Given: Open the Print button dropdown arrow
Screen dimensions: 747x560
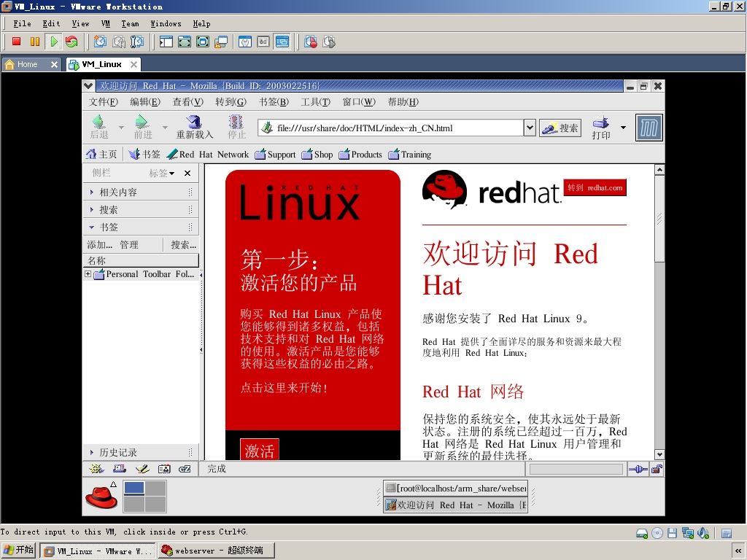Looking at the screenshot, I should 623,127.
